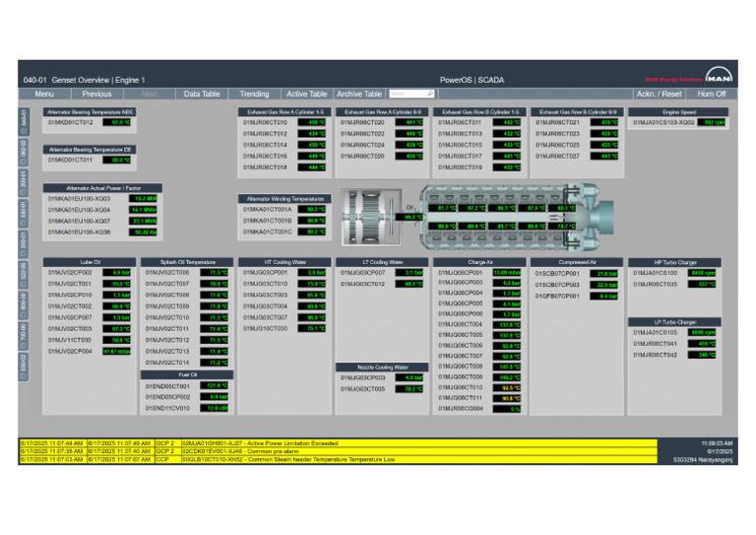
Task: Click the Engine Speed rpm value
Action: 711,122
